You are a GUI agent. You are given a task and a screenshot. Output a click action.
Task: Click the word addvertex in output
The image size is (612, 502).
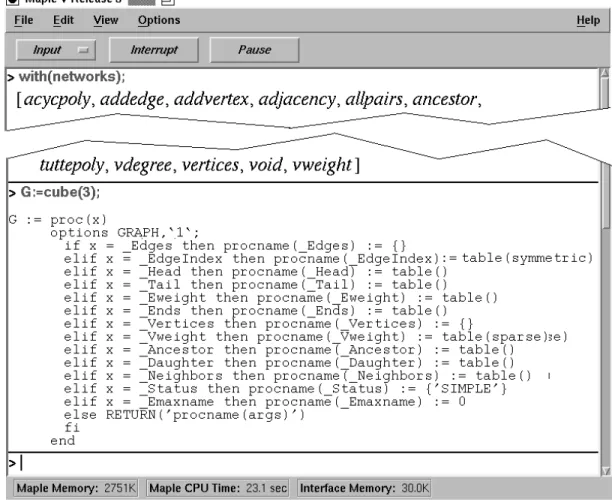pos(211,100)
